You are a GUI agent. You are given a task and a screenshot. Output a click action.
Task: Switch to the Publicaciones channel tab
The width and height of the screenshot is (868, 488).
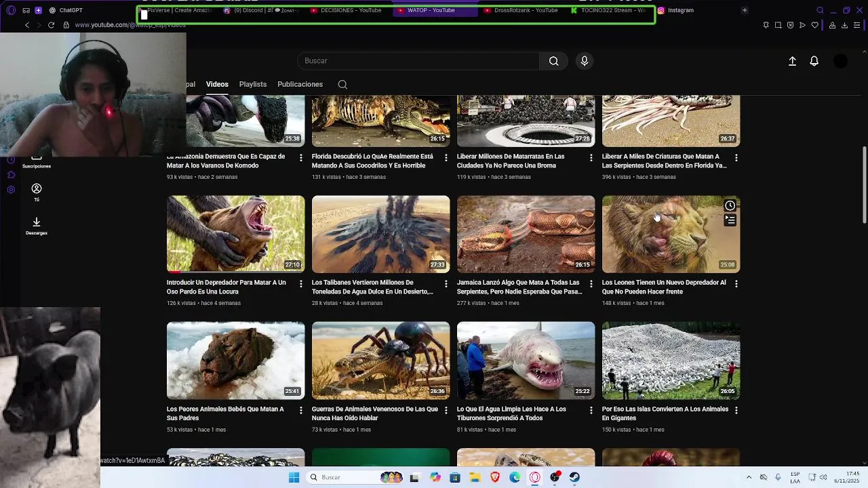(x=300, y=84)
